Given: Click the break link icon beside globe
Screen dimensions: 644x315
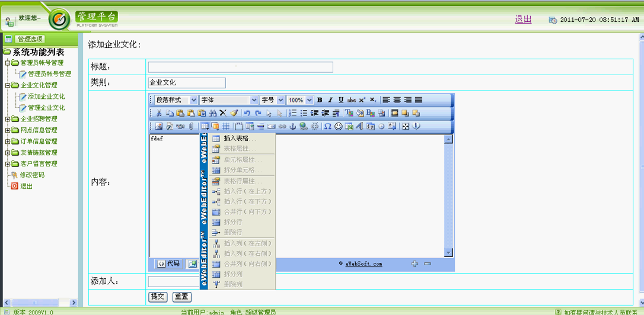Looking at the screenshot, I should tap(315, 126).
